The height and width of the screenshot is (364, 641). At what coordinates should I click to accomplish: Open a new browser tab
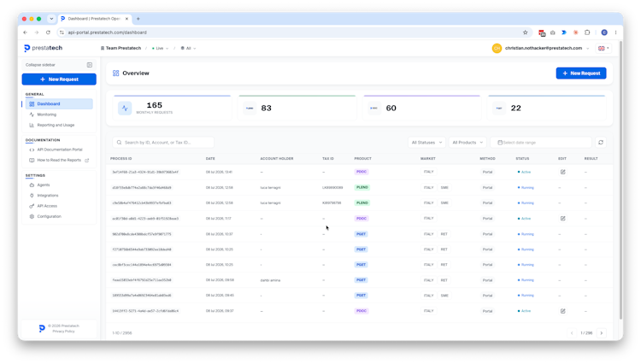click(138, 19)
